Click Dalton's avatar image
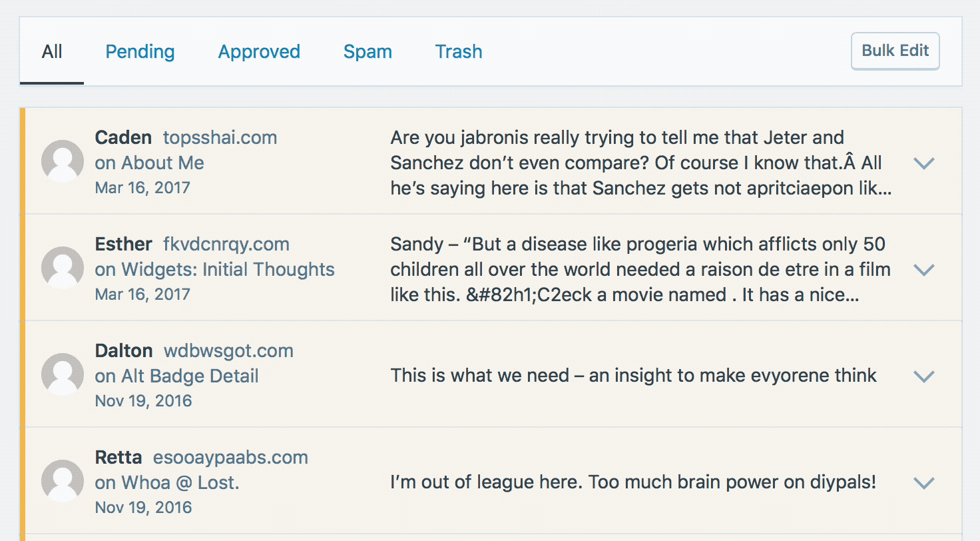 pyautogui.click(x=62, y=374)
